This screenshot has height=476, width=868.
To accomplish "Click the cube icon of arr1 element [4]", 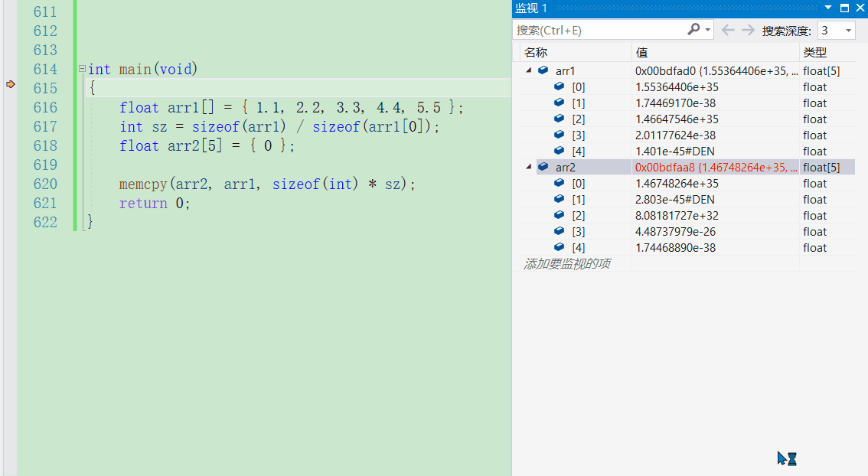I will 559,151.
